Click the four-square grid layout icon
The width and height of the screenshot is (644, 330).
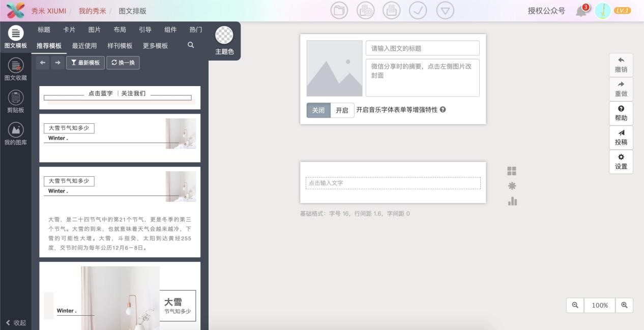(x=512, y=171)
